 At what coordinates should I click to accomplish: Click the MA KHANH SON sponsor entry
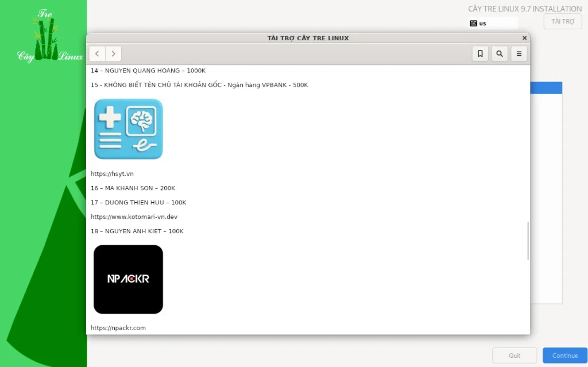(133, 188)
